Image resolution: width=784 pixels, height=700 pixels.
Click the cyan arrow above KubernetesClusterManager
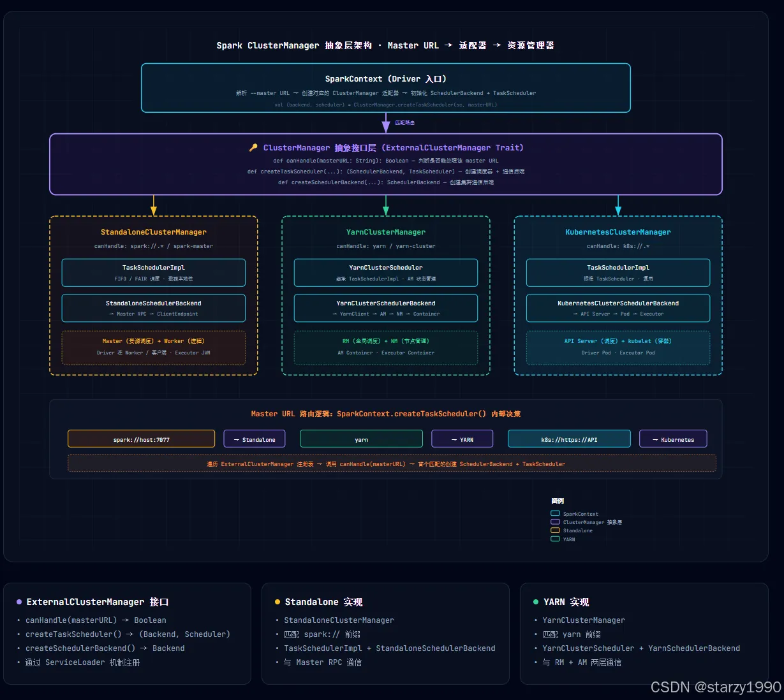pyautogui.click(x=618, y=205)
